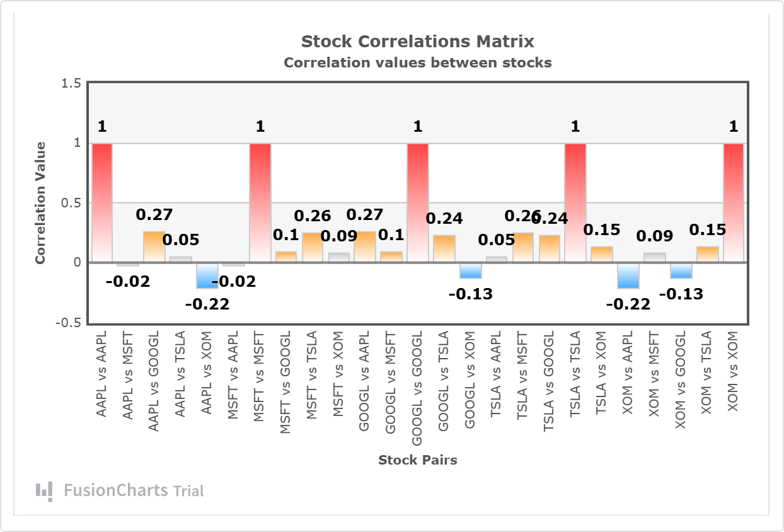Click the Stock Correlations Matrix title
Screen dimensions: 784x532
click(x=417, y=42)
